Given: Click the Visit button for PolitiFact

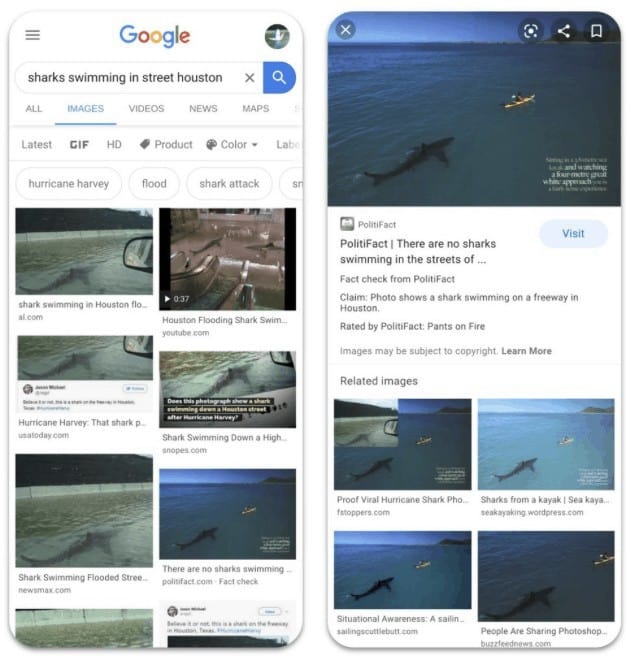Looking at the screenshot, I should point(573,233).
